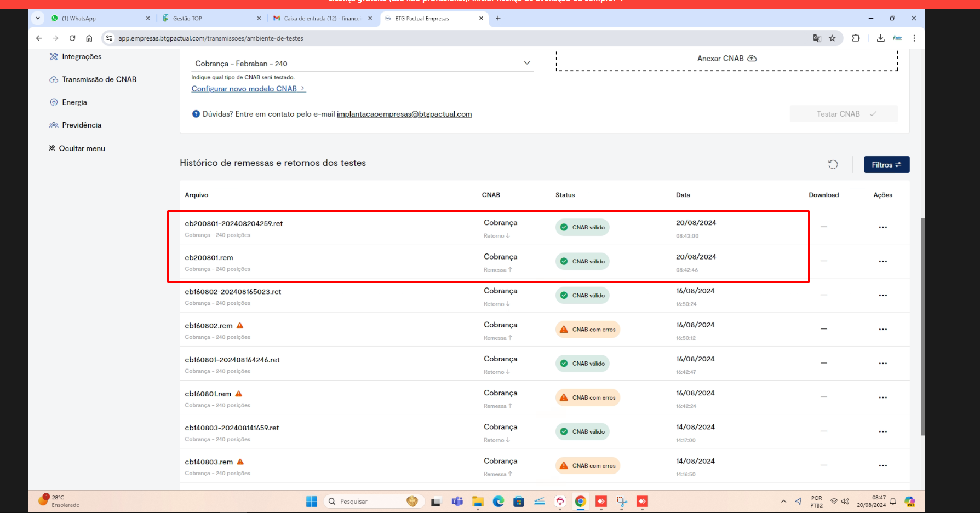
Task: Go back to the previous page
Action: tap(39, 38)
